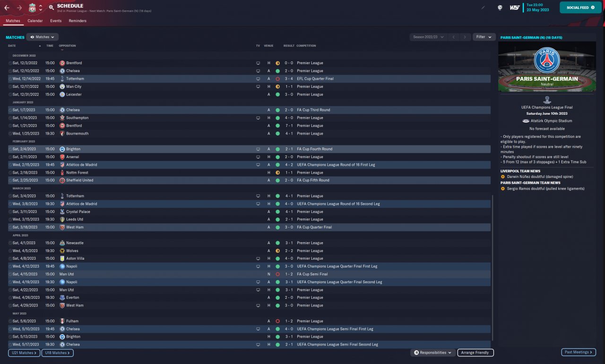Click the Atatürk Olympic Stadium name
This screenshot has width=605, height=364.
point(551,121)
